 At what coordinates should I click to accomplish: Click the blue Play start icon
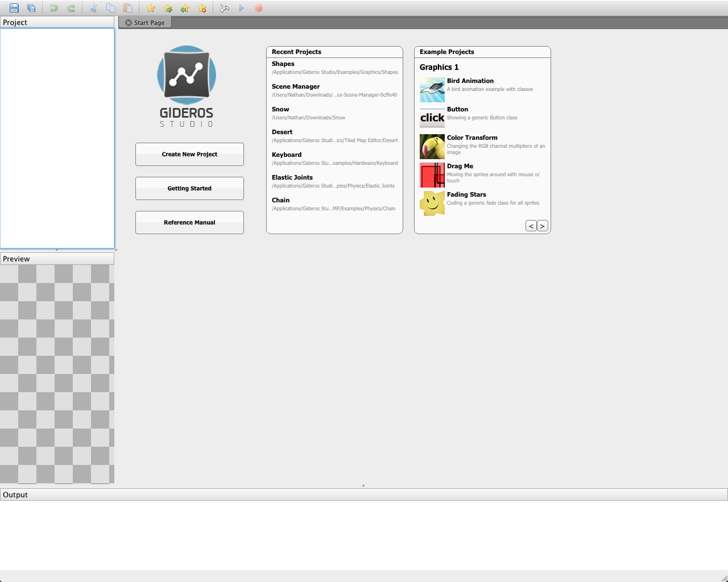pyautogui.click(x=242, y=8)
